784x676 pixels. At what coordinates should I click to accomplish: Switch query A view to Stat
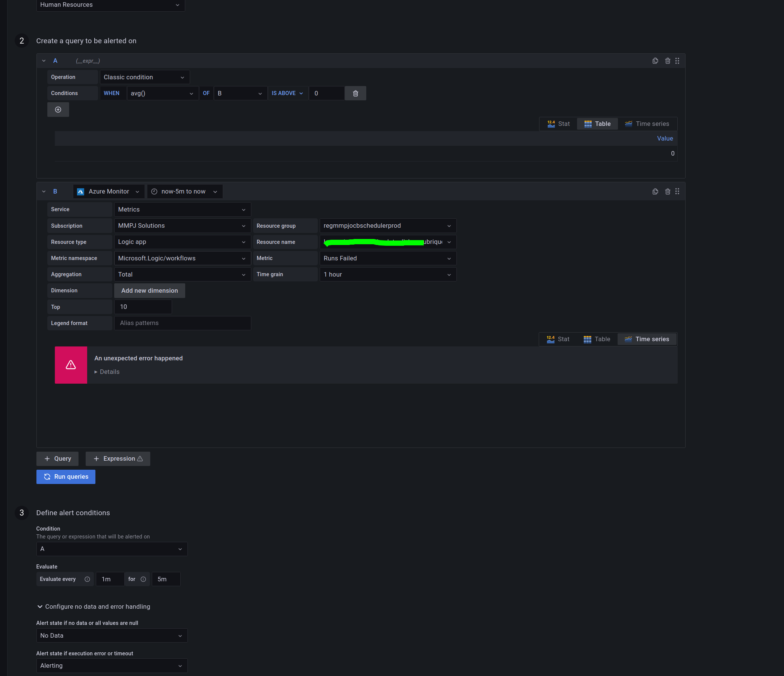[x=559, y=124]
